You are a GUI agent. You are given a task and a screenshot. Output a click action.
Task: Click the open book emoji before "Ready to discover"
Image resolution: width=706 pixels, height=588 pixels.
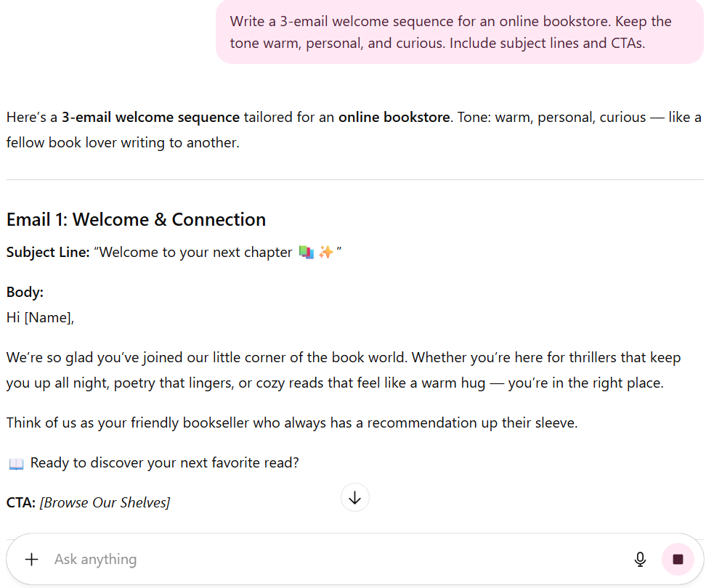tap(16, 463)
